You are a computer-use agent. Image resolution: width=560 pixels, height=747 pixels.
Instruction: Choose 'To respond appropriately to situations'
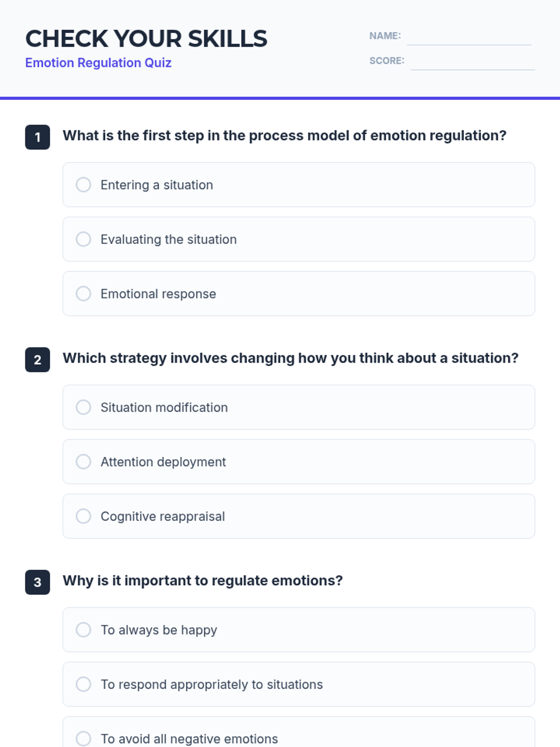84,684
